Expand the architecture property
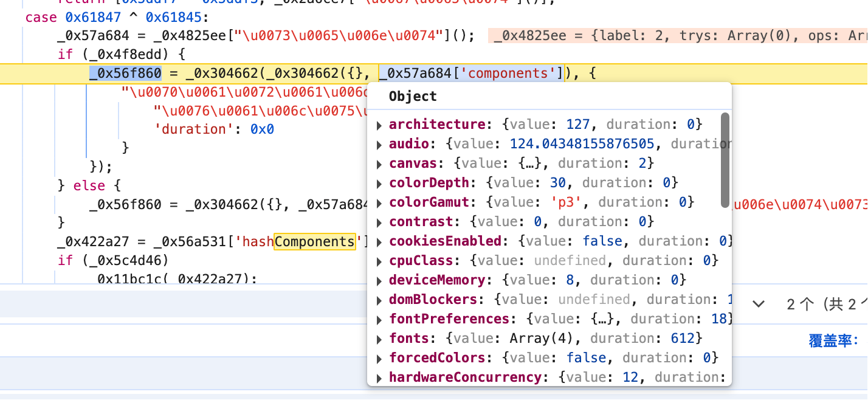Image resolution: width=868 pixels, height=400 pixels. 379,125
